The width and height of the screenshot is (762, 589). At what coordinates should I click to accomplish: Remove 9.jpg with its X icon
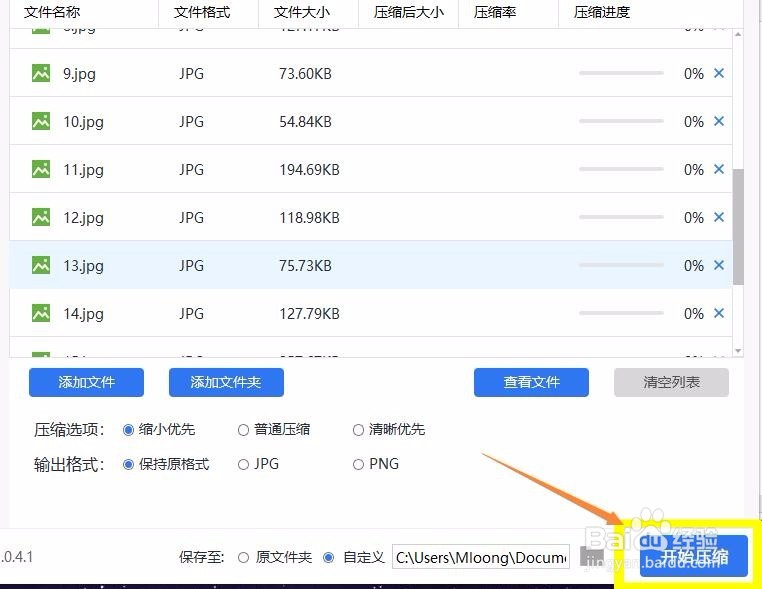pyautogui.click(x=719, y=73)
